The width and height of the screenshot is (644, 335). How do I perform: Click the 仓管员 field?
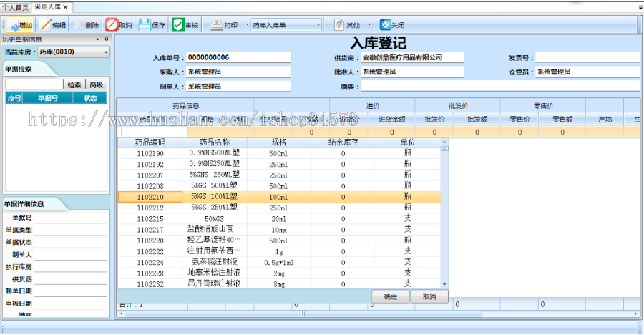pos(587,72)
